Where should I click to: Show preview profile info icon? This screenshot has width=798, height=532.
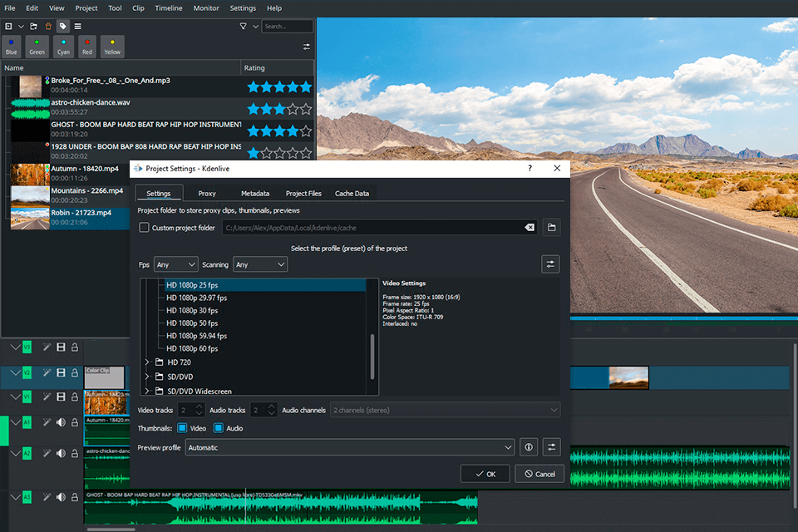coord(529,447)
